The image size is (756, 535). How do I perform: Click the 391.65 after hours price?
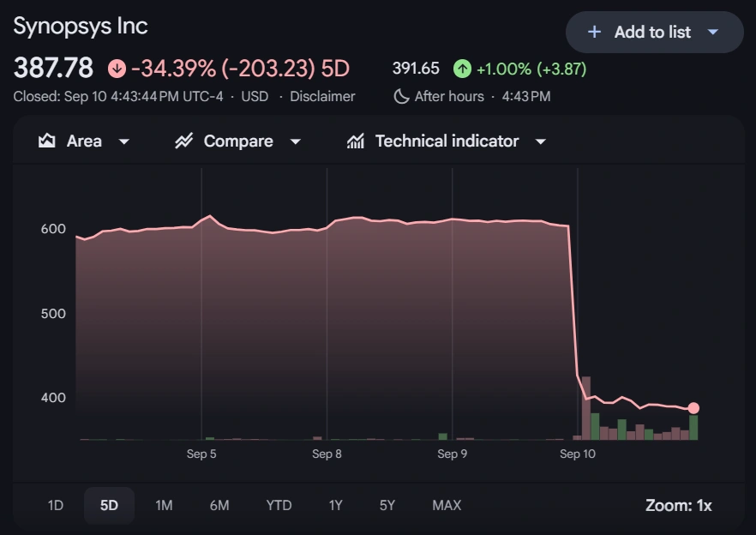(416, 69)
